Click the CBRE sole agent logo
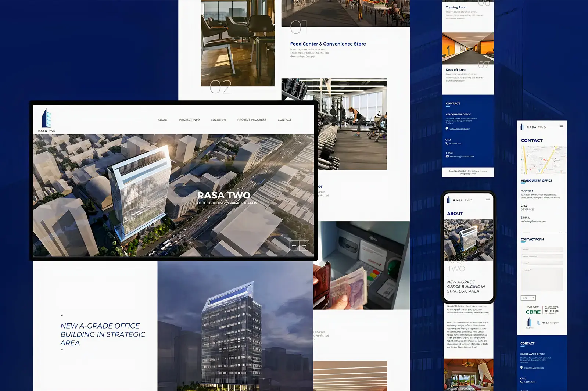588x391 pixels. [x=533, y=312]
